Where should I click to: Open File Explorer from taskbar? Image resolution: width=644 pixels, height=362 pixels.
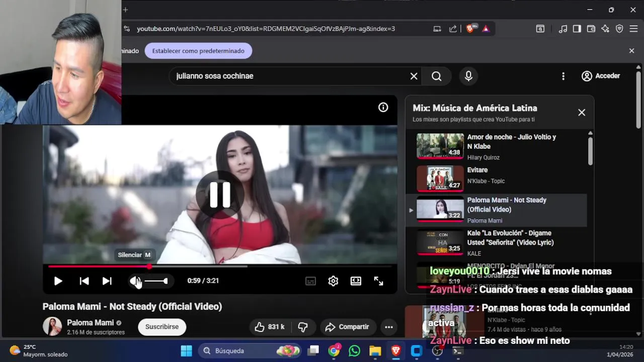(375, 351)
